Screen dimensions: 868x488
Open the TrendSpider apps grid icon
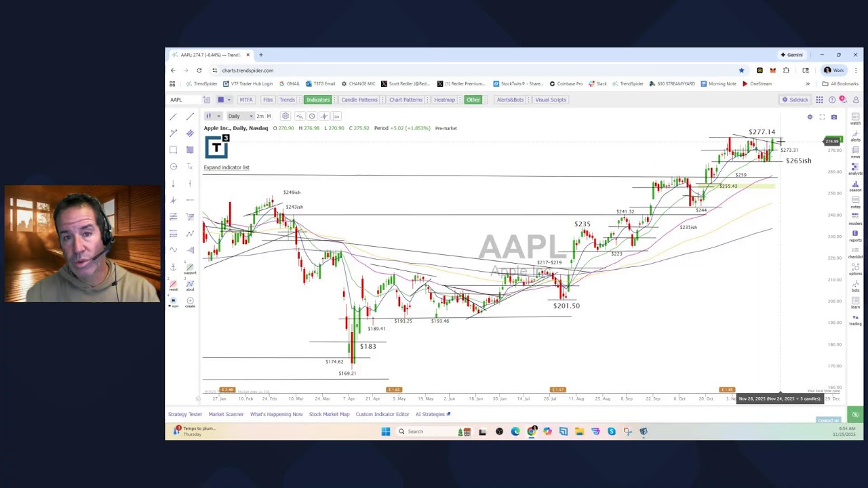pyautogui.click(x=819, y=100)
